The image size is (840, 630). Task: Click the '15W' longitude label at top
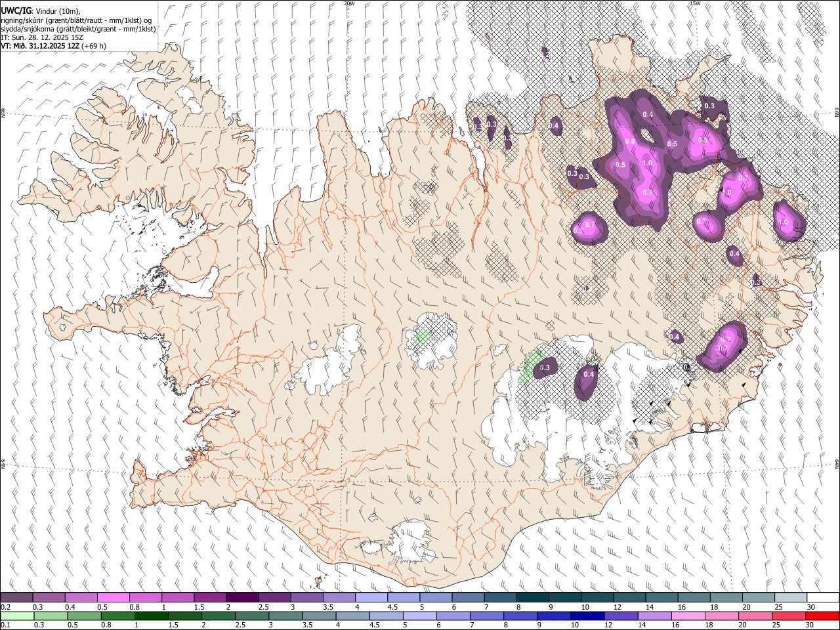(695, 3)
